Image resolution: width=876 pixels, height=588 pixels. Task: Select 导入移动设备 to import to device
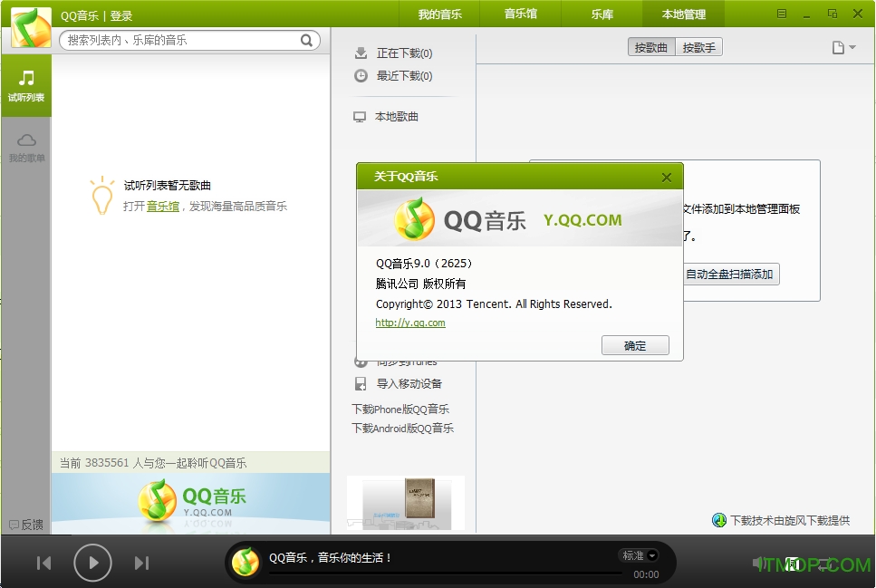pyautogui.click(x=399, y=383)
